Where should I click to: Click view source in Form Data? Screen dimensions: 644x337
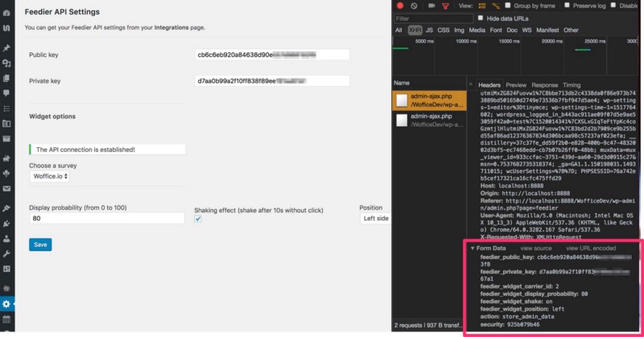tap(536, 248)
